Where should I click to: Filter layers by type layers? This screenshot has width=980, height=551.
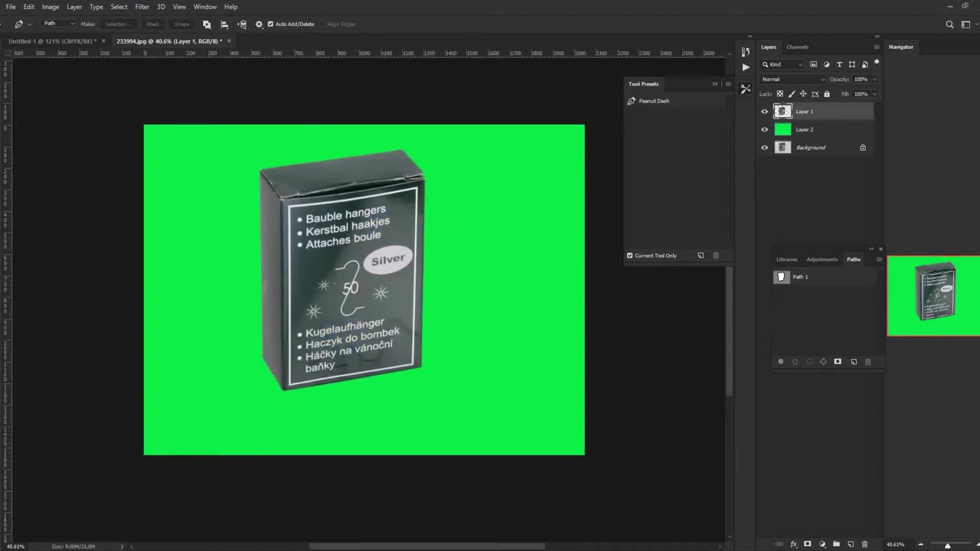click(839, 64)
